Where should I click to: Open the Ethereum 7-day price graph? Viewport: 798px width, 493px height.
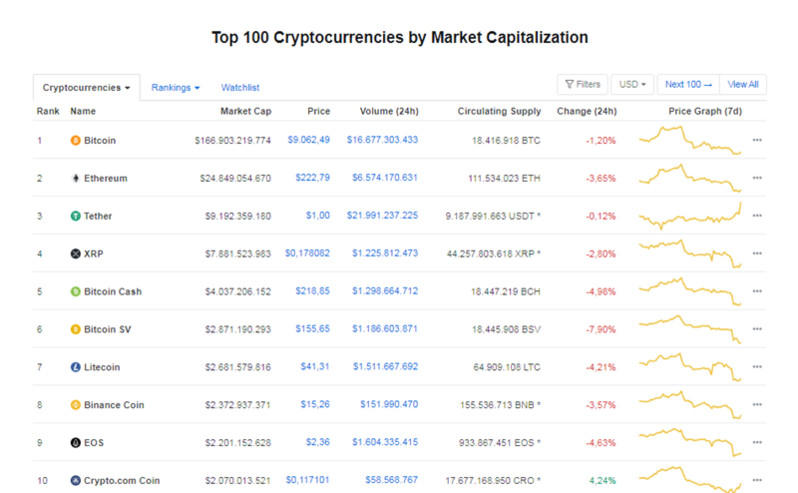point(690,177)
